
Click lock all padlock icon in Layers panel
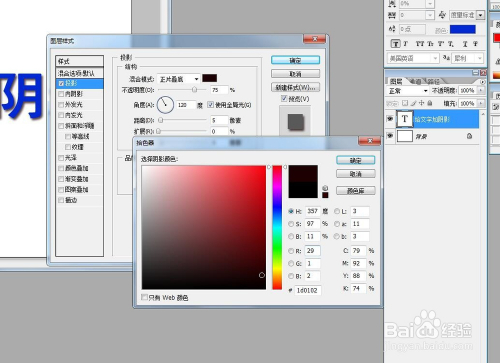[430, 103]
